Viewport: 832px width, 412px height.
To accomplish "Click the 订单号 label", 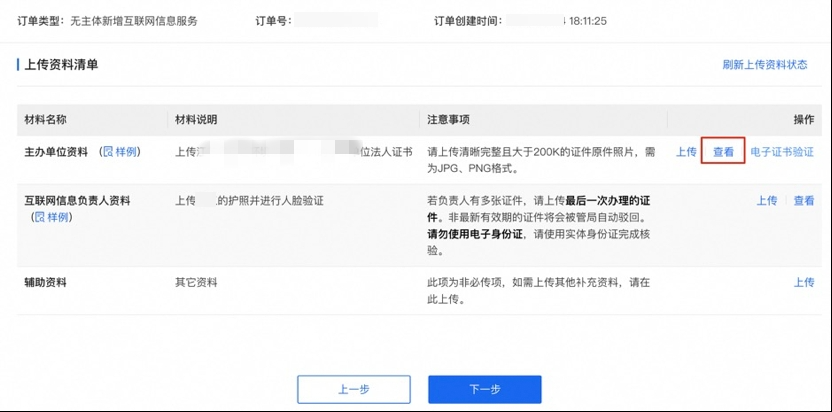I will tap(273, 21).
